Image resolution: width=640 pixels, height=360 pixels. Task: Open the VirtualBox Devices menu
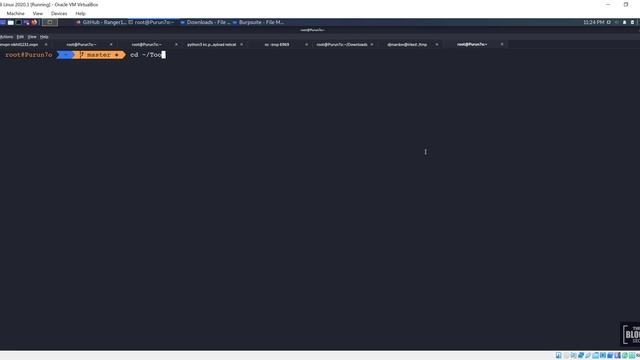coord(59,13)
